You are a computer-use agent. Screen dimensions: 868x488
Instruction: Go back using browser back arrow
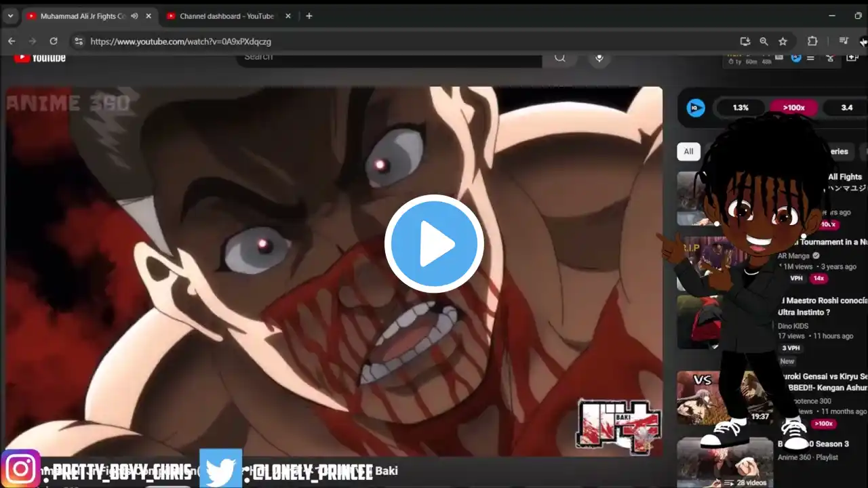coord(12,41)
